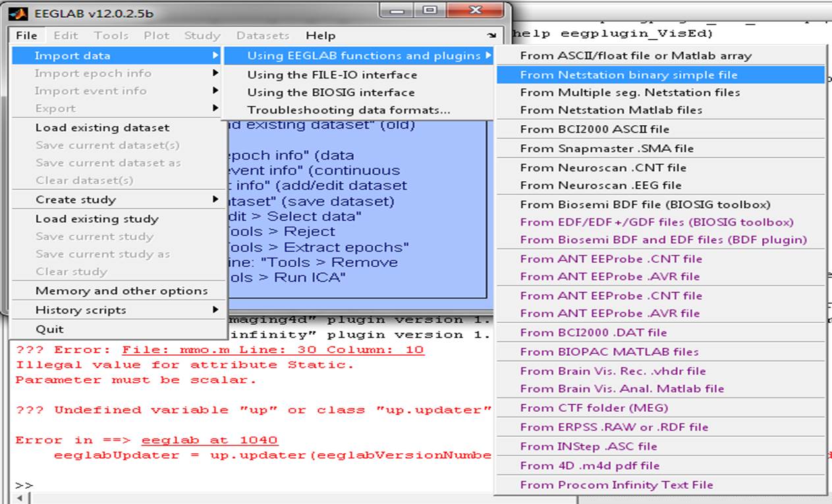
Task: Open the Datasets menu
Action: pyautogui.click(x=263, y=36)
